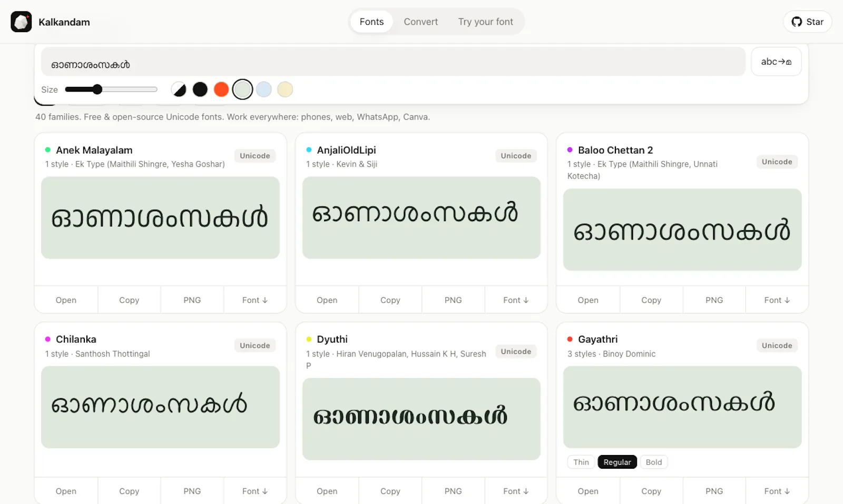Click the Kalkandam site title
The height and width of the screenshot is (504, 843).
click(x=64, y=22)
